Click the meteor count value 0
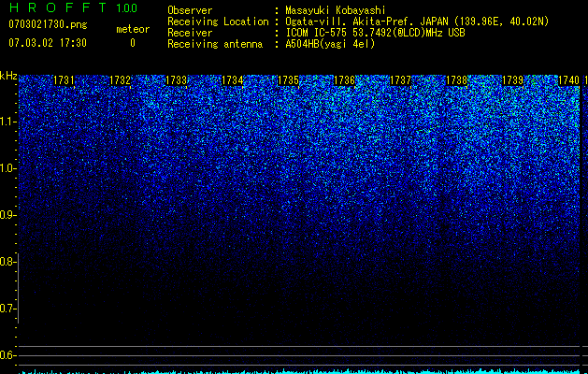This screenshot has width=588, height=374. pyautogui.click(x=133, y=43)
